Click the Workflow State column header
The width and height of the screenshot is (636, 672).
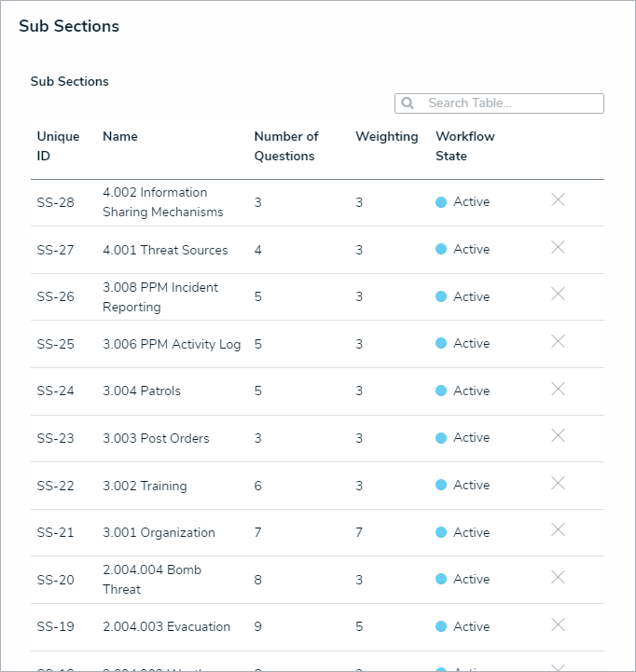pos(464,146)
